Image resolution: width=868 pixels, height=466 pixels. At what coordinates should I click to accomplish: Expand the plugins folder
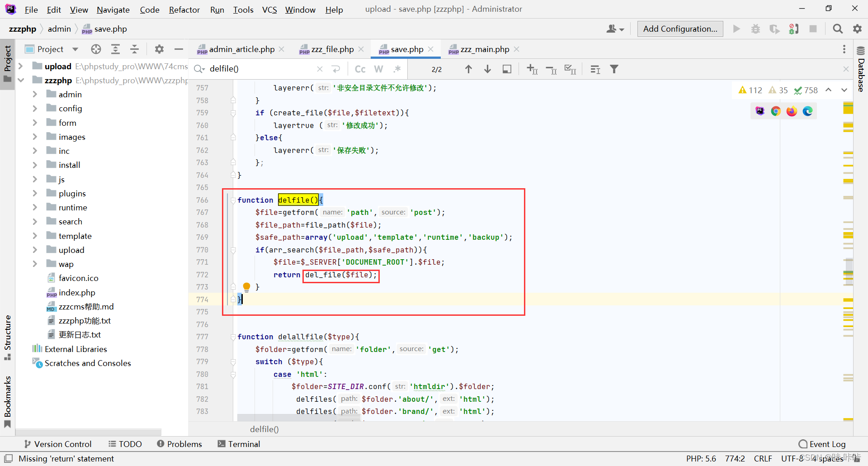coord(35,193)
